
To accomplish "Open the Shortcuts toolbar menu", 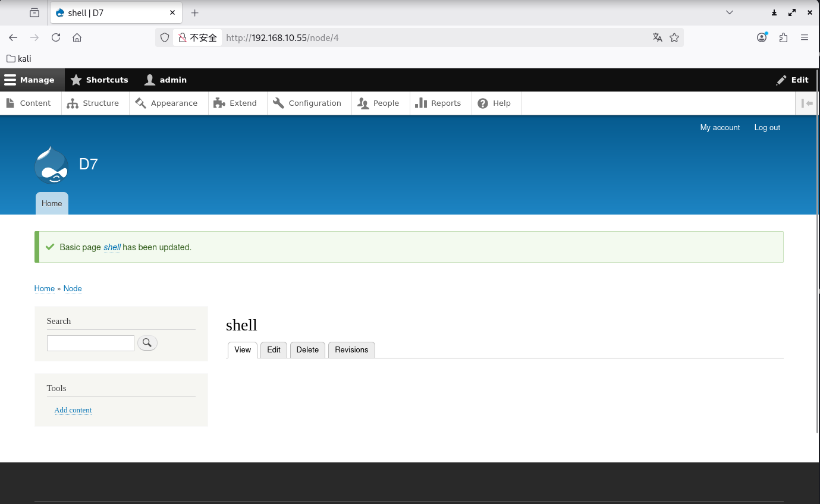I will pos(99,80).
